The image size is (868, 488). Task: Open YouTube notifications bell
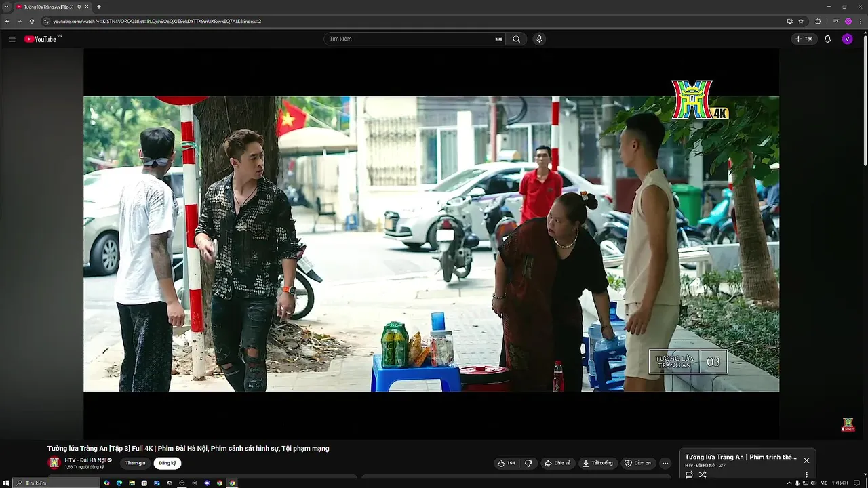827,39
